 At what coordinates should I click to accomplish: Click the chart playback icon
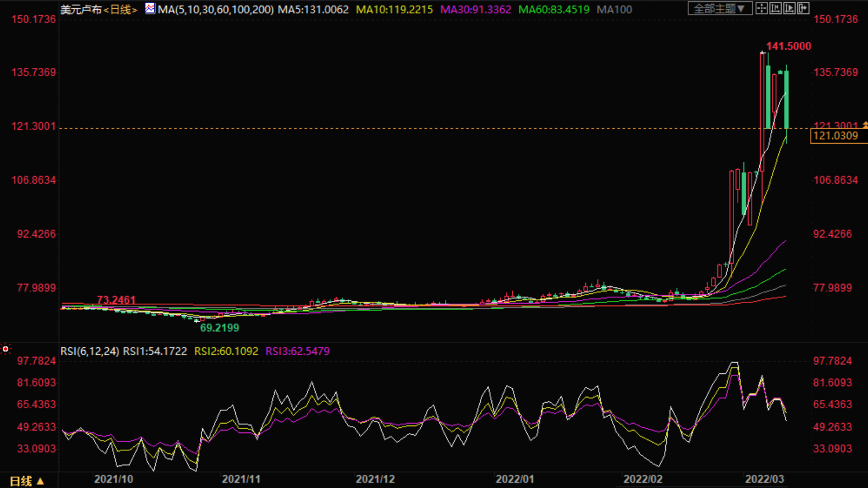[x=789, y=8]
